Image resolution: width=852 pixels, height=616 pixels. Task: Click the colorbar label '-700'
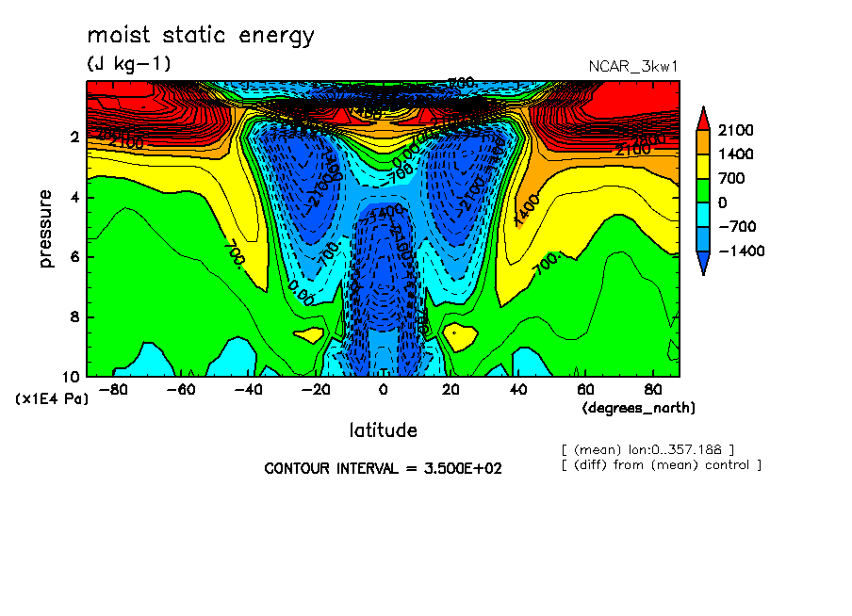(x=737, y=226)
